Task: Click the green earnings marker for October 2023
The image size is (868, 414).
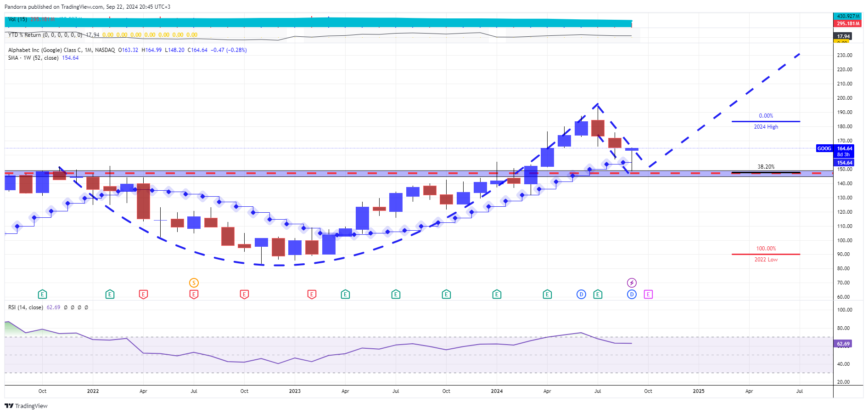Action: (x=446, y=294)
